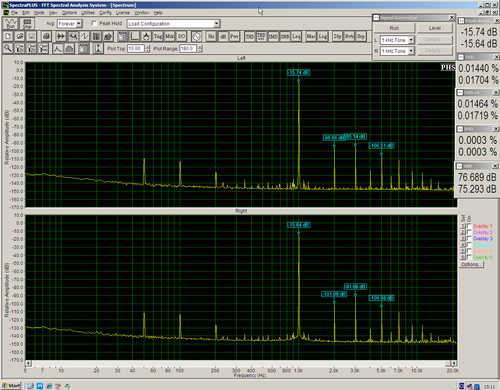The width and height of the screenshot is (500, 390).
Task: Click the Plot Range value field
Action: [188, 49]
